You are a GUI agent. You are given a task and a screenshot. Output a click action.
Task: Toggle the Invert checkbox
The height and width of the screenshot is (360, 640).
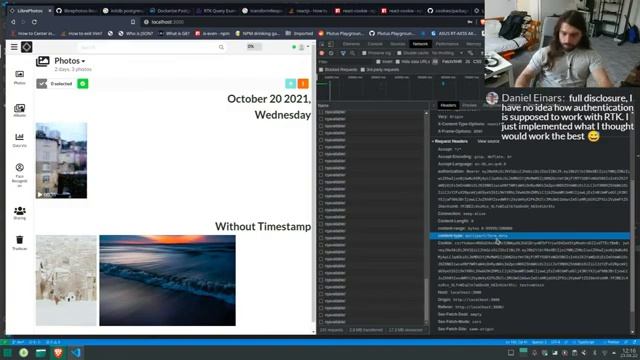[378, 62]
